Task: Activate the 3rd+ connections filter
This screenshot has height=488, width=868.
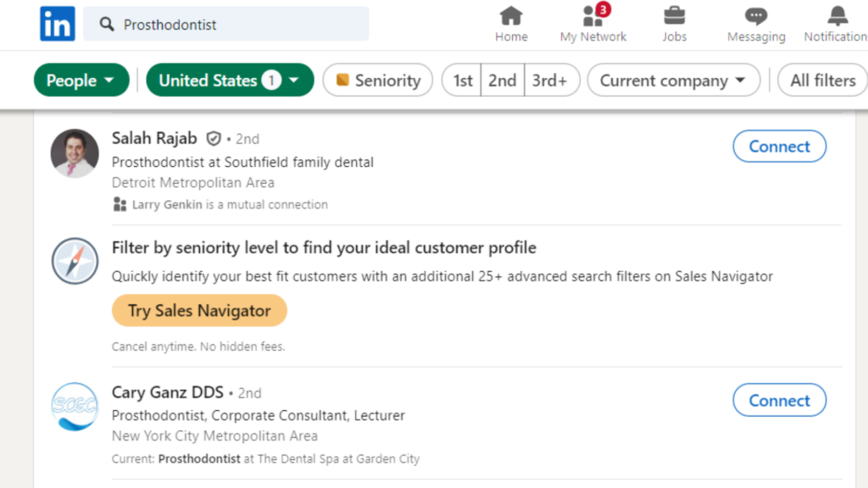Action: 552,80
